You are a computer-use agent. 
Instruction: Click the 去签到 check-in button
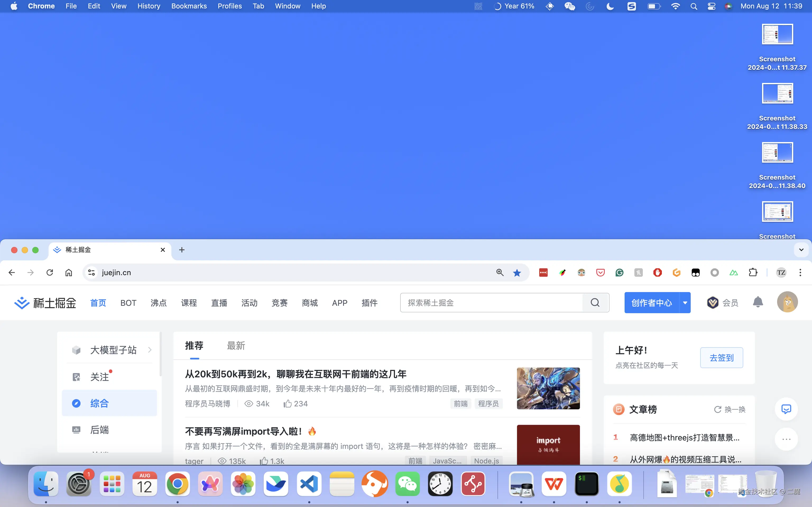[x=721, y=358]
